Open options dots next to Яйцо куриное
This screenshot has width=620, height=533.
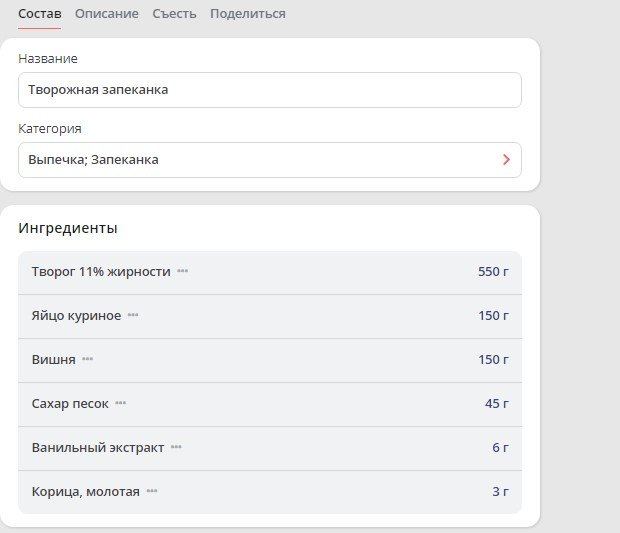pos(133,316)
